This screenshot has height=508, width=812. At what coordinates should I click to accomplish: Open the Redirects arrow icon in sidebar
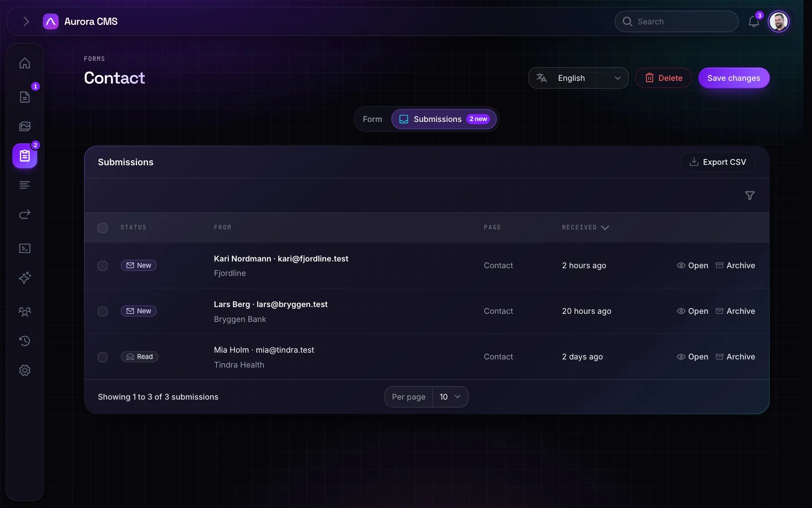pyautogui.click(x=25, y=214)
